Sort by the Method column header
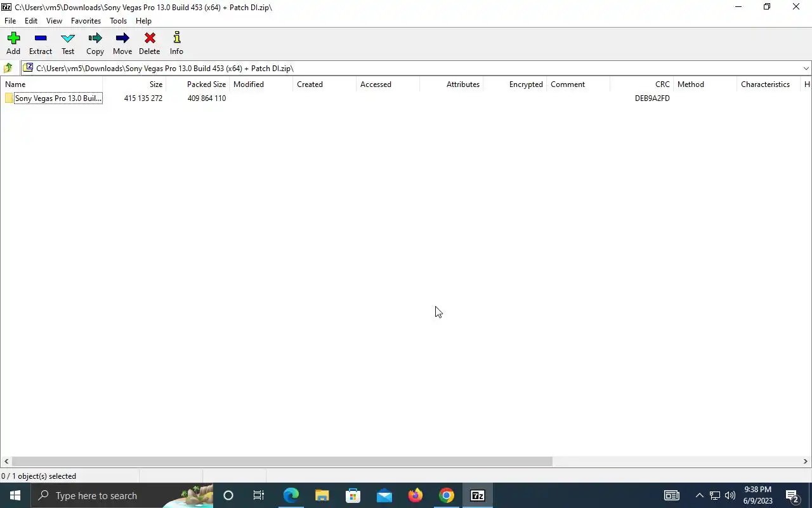This screenshot has width=812, height=508. coord(705,84)
